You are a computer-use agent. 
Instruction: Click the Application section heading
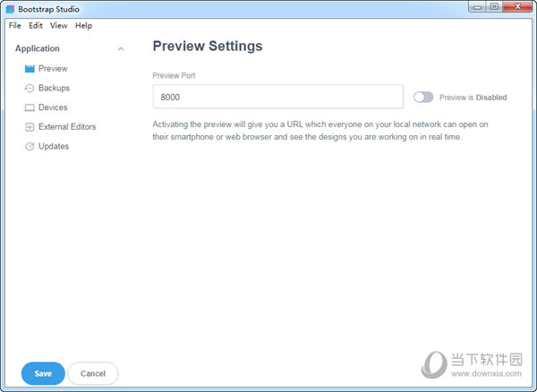(38, 48)
